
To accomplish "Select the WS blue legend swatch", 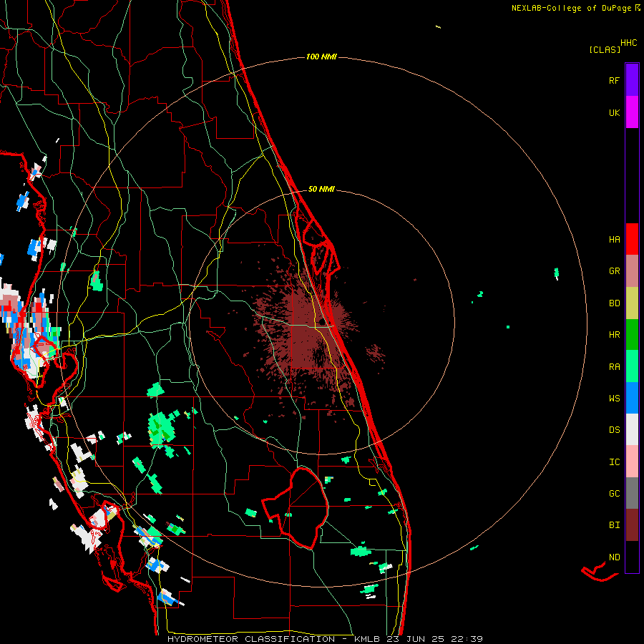I will (632, 398).
